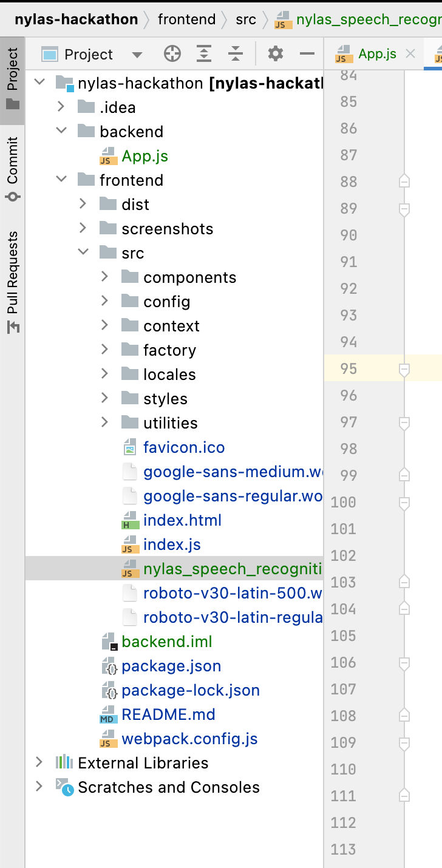
Task: Open project view settings gear
Action: pos(276,54)
